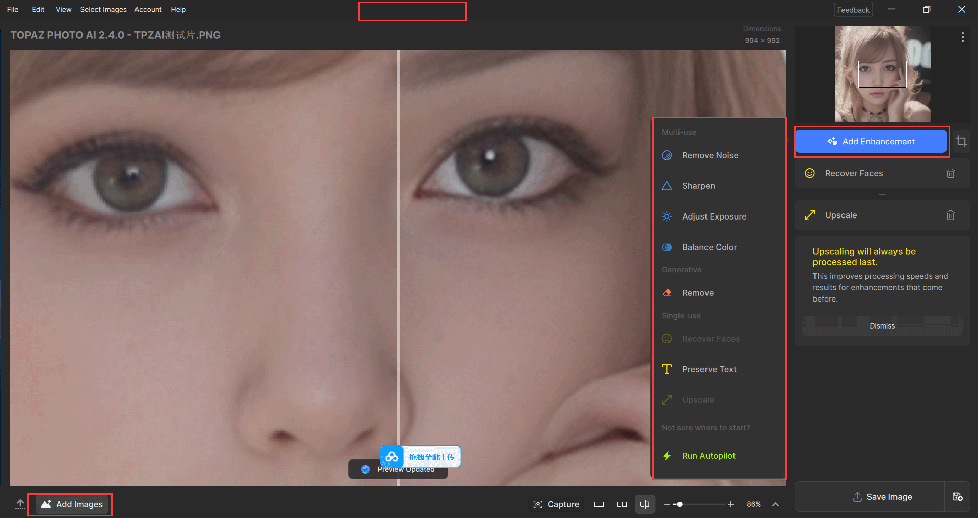The width and height of the screenshot is (978, 518).
Task: Expand the zoom level chevron
Action: pyautogui.click(x=775, y=504)
